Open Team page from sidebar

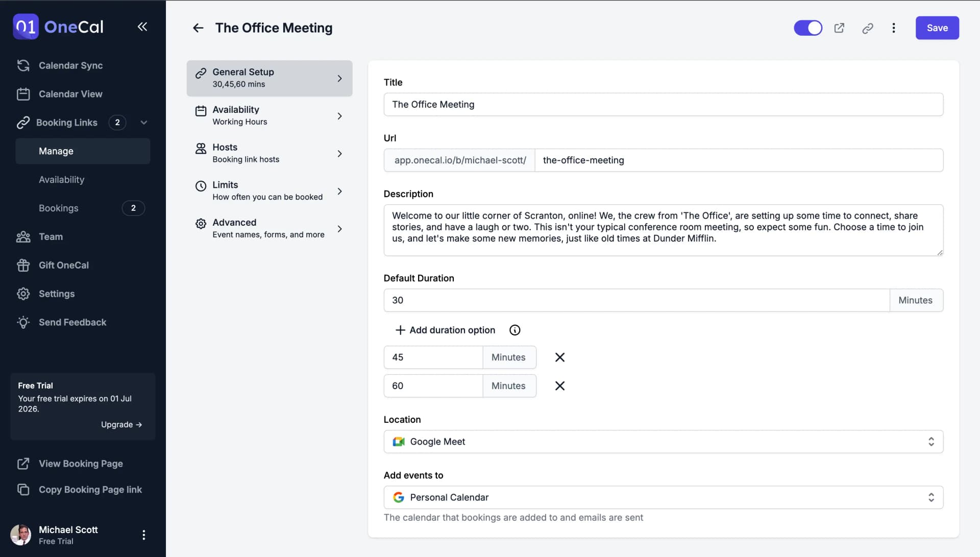tap(51, 237)
